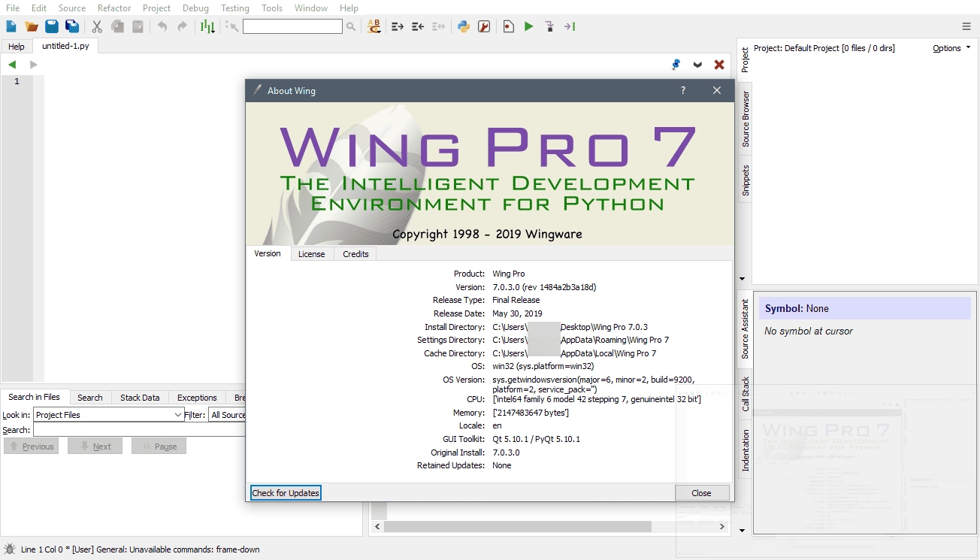Click new breakpoint document icon

tap(509, 26)
